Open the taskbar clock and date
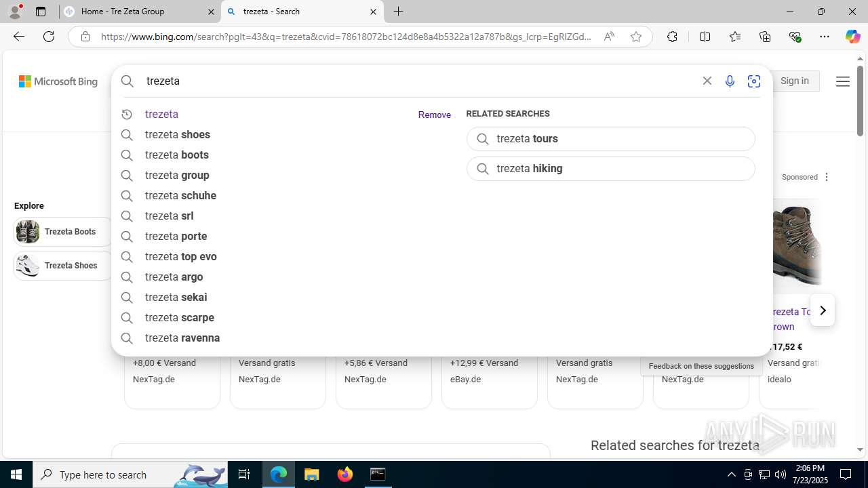868x488 pixels. (x=810, y=474)
